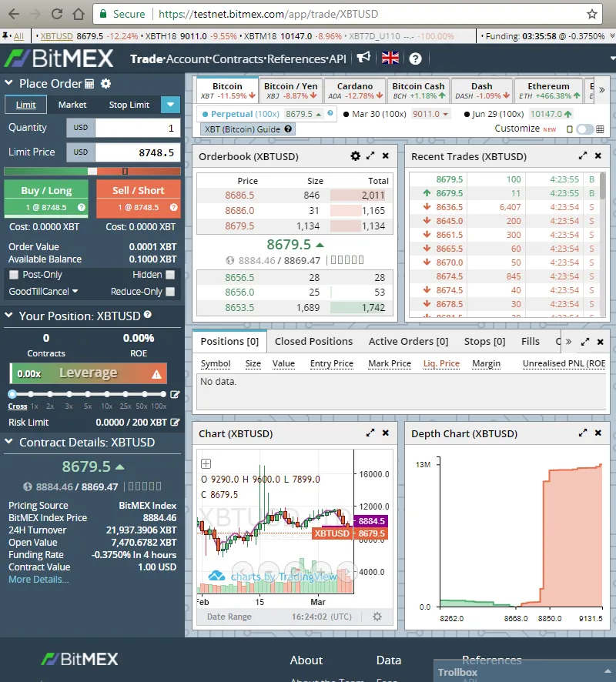Open language selector UK flag

click(390, 58)
